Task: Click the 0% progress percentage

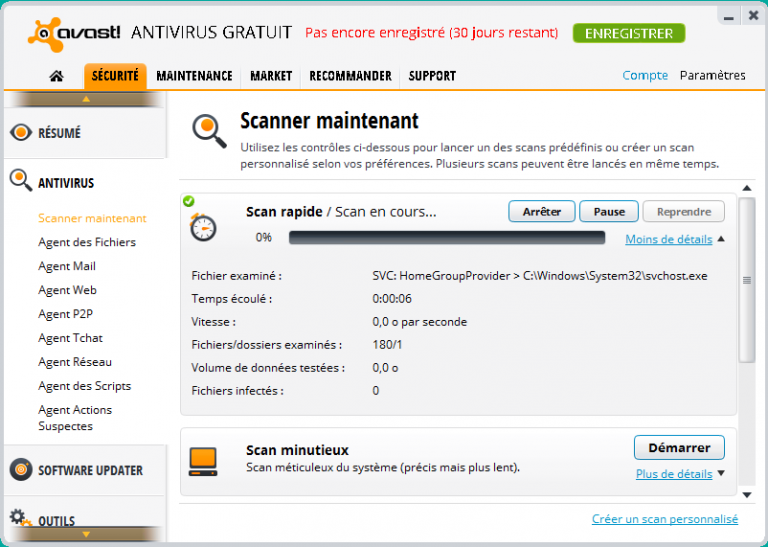Action: click(264, 238)
